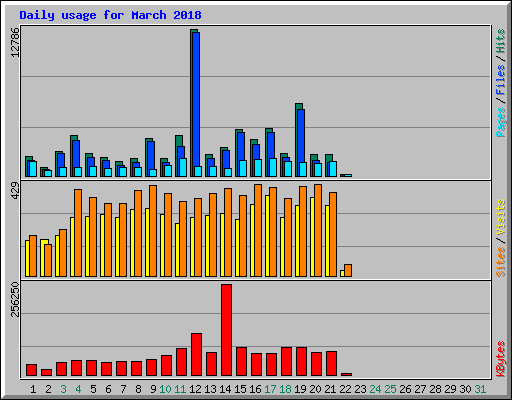Click the red 'KBytes' legend label

[500, 359]
